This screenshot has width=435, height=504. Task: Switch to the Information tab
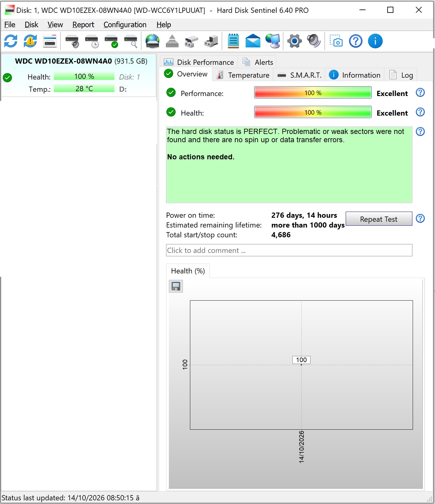coord(355,75)
